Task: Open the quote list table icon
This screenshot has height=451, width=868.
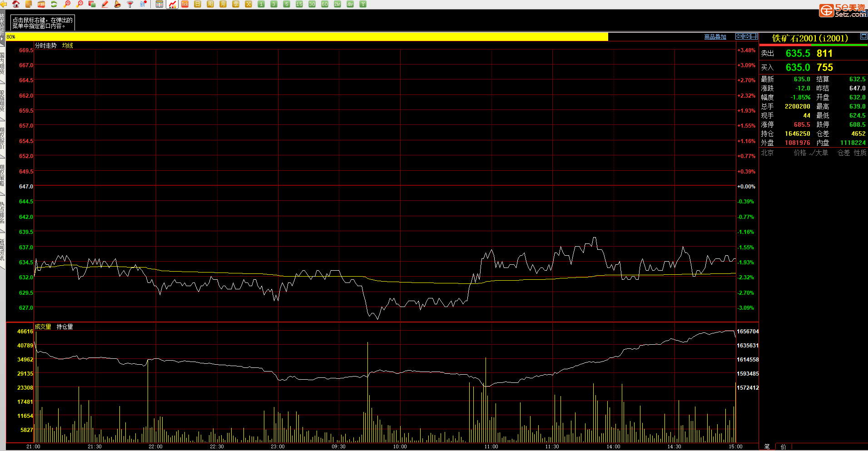Action: tap(159, 4)
